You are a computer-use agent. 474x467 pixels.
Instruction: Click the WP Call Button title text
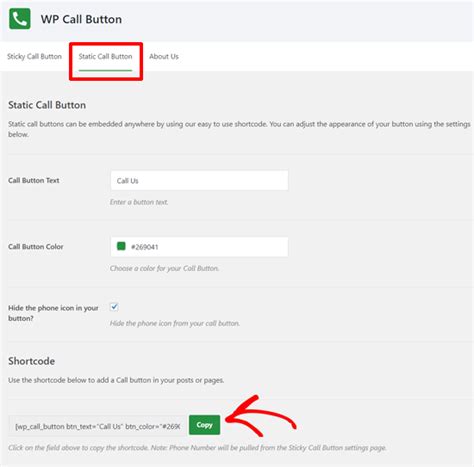(x=81, y=19)
